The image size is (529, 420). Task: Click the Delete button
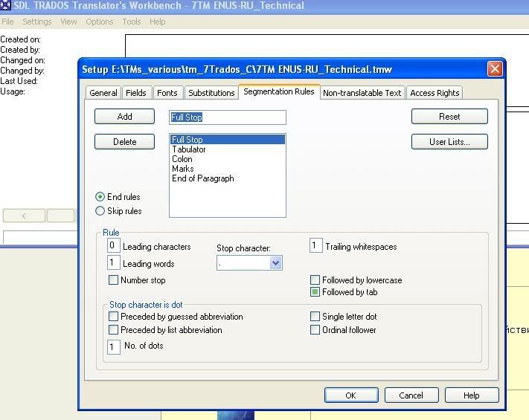click(x=124, y=141)
